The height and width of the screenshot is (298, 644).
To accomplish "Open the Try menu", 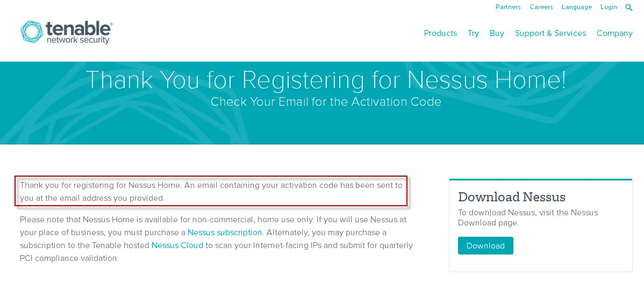I will 473,33.
